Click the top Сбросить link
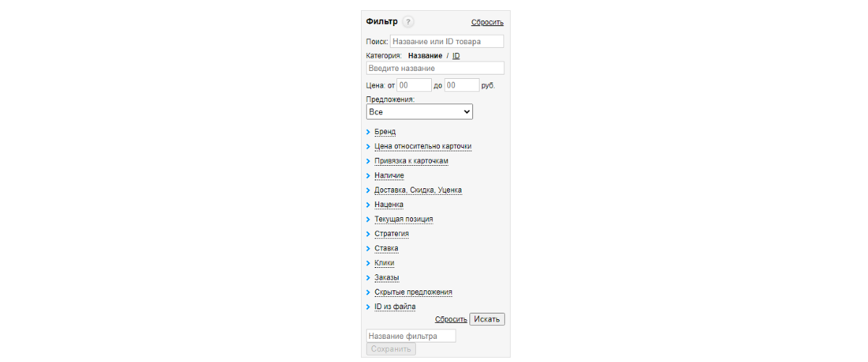This screenshot has width=868, height=362. tap(487, 22)
